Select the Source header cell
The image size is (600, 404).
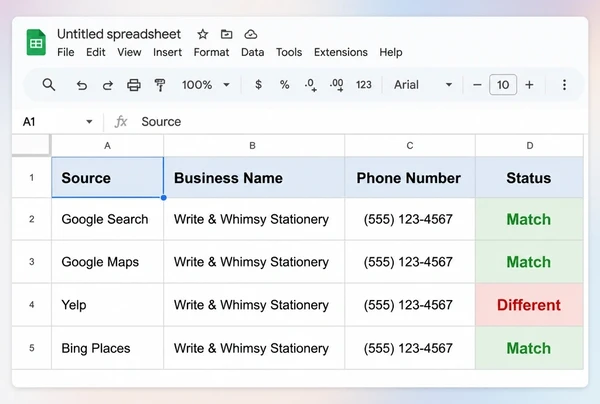108,178
